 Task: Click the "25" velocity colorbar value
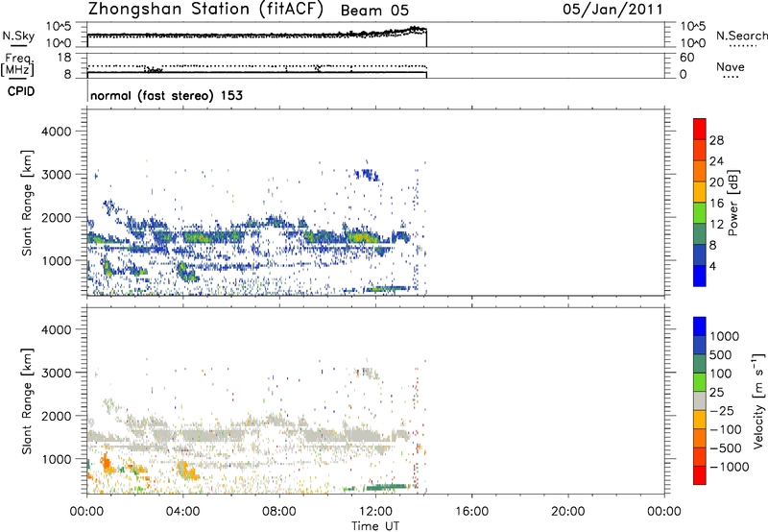[716, 392]
